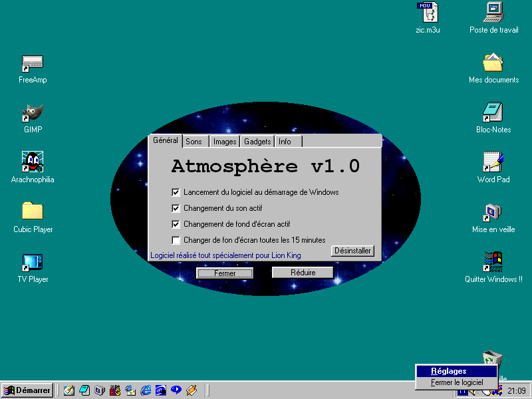Screen dimensions: 532x399
Task: Launch the orange lightning quick launch icon
Action: click(x=192, y=390)
